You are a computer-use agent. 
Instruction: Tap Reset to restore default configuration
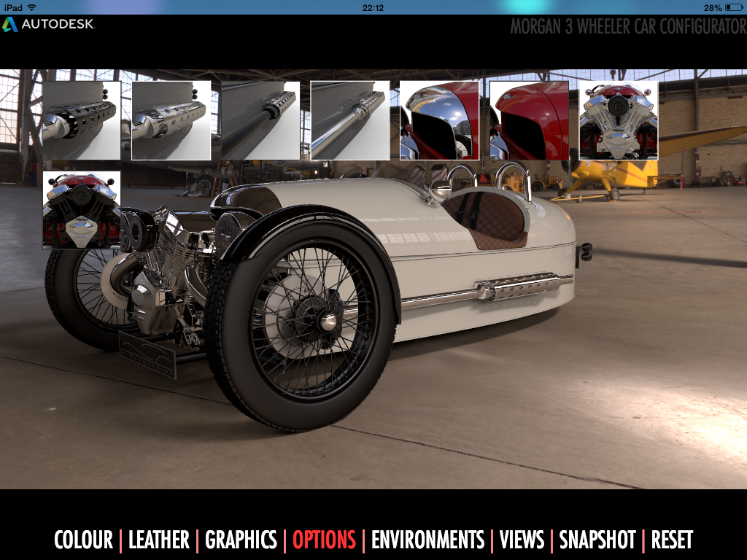pos(672,540)
